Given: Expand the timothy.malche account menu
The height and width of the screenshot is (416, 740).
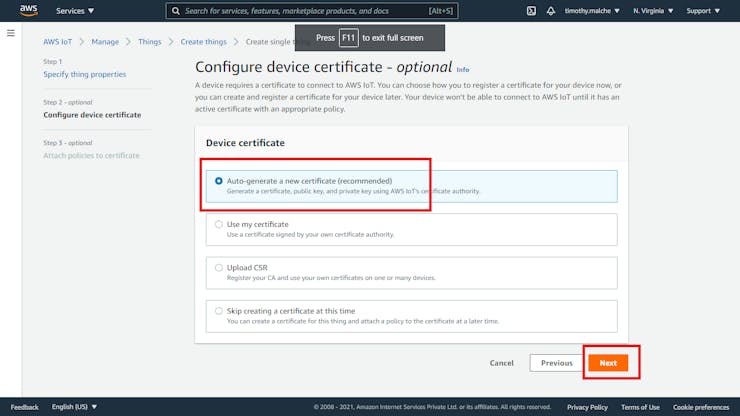Looking at the screenshot, I should [592, 11].
